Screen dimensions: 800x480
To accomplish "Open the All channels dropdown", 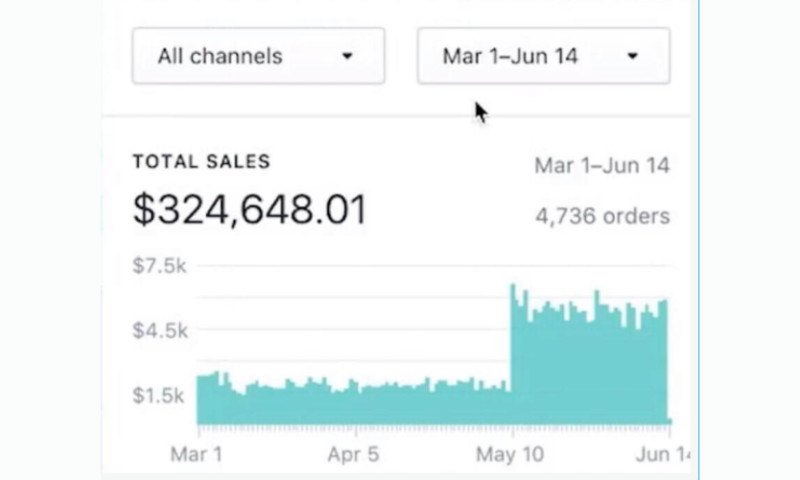I will pyautogui.click(x=257, y=56).
